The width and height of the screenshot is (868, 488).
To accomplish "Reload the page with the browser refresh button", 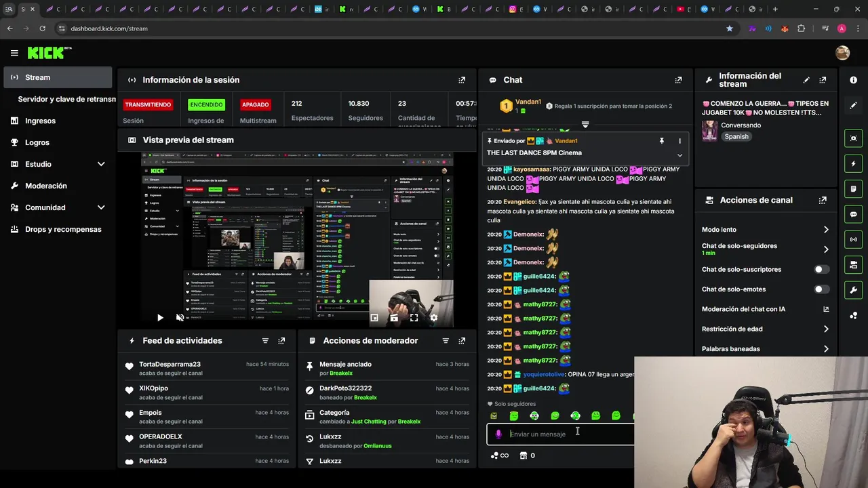I will (42, 28).
